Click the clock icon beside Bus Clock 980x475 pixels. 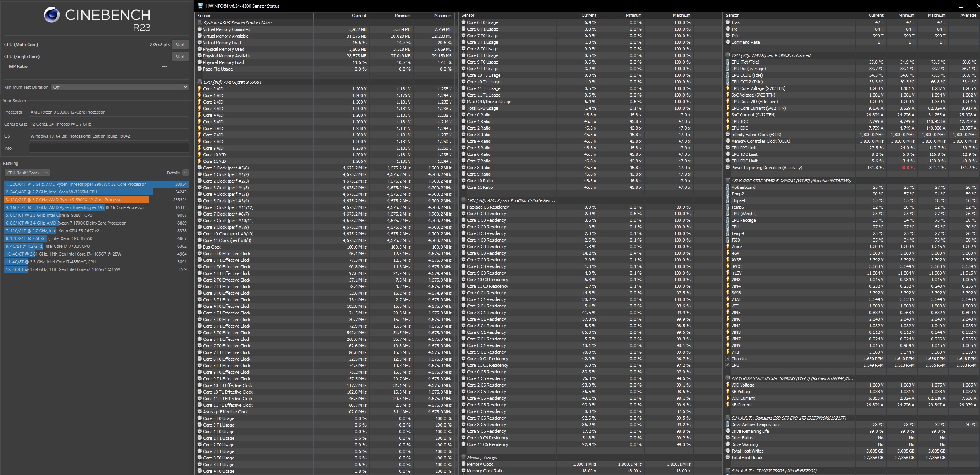click(x=200, y=247)
